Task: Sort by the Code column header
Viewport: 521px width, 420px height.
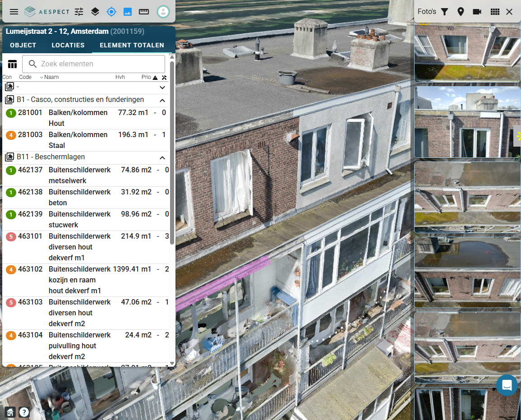Action: (x=25, y=77)
